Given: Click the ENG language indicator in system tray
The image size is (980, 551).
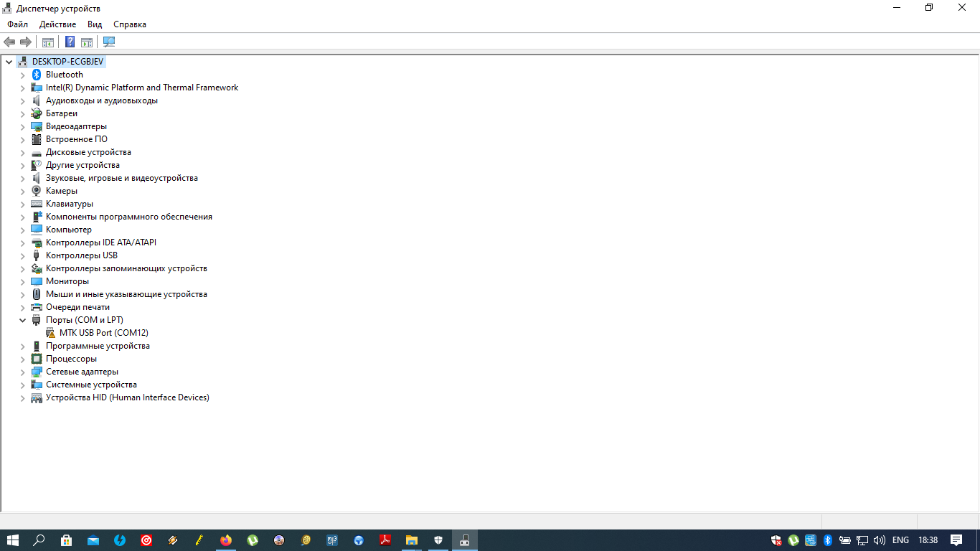Looking at the screenshot, I should (900, 540).
